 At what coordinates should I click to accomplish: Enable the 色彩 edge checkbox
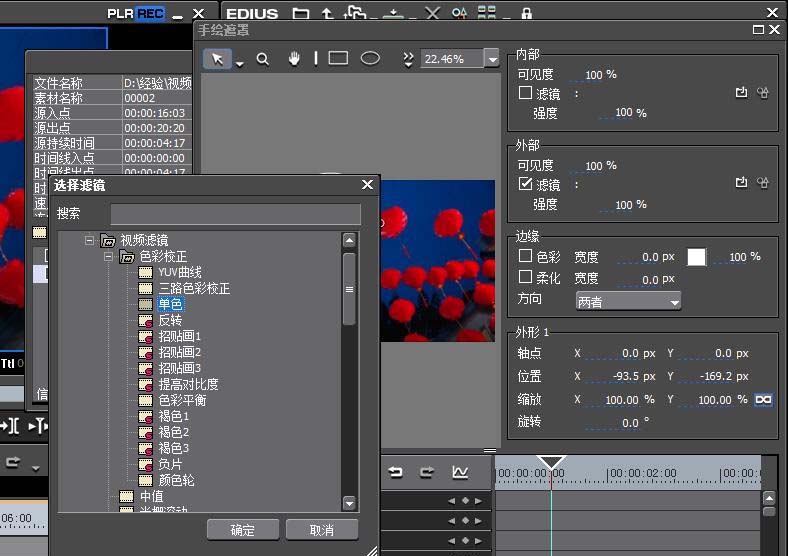(x=525, y=257)
